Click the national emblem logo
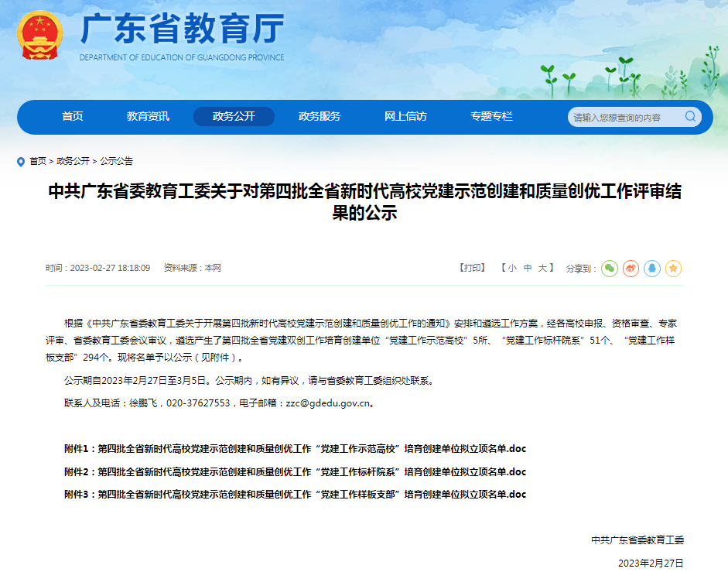 click(x=40, y=36)
